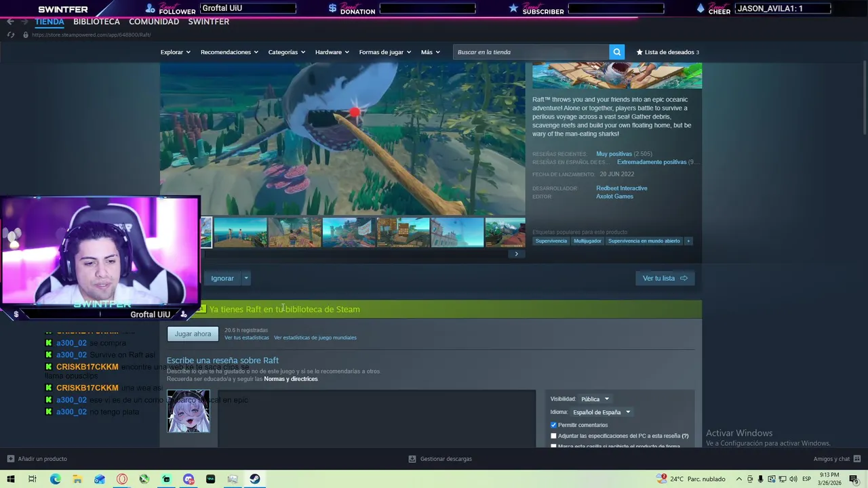868x488 pixels.
Task: Open Ver estadísticas de juego mundiales
Action: tap(315, 338)
